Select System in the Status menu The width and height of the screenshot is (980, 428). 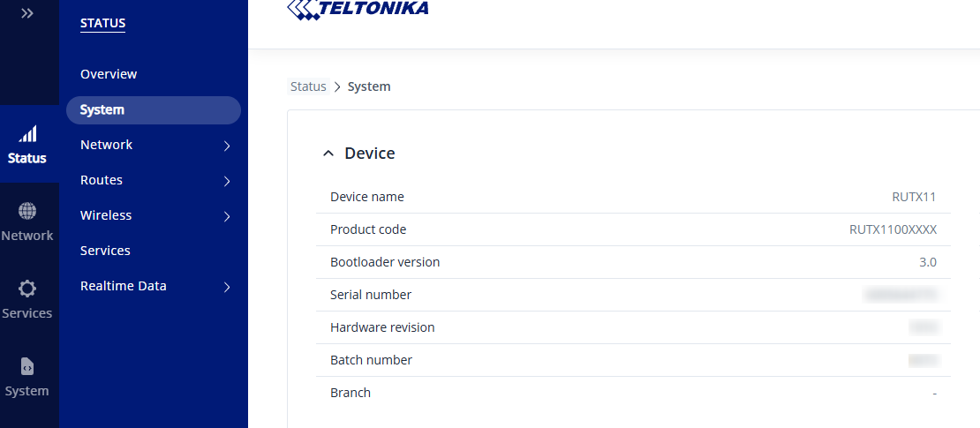(x=102, y=110)
